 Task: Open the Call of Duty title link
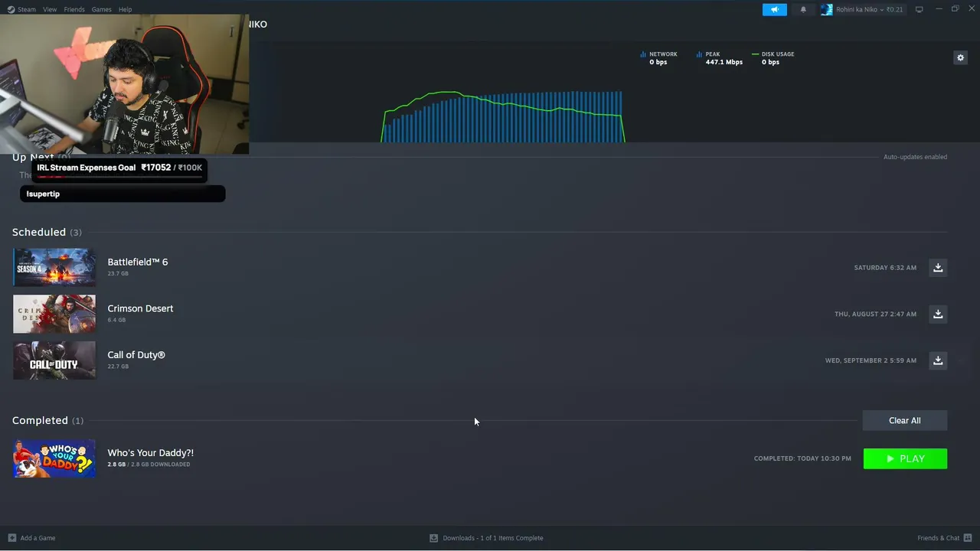[x=136, y=355]
